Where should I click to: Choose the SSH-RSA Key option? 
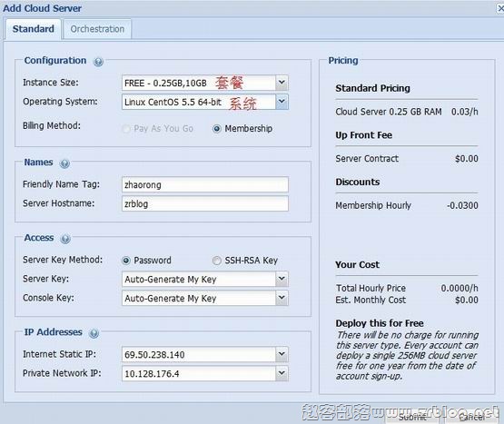point(217,261)
